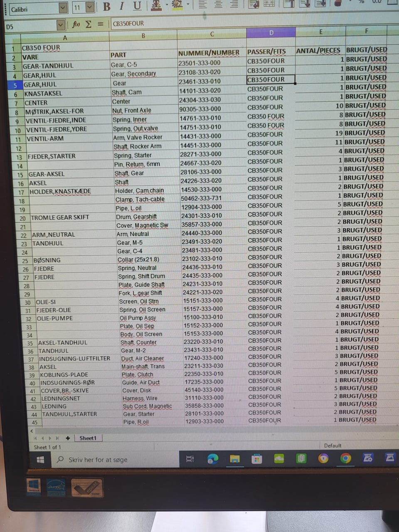Select cell 'INDSUGNING-LUFTFILTER'
Viewport: 399px width, 532px height.
point(79,359)
